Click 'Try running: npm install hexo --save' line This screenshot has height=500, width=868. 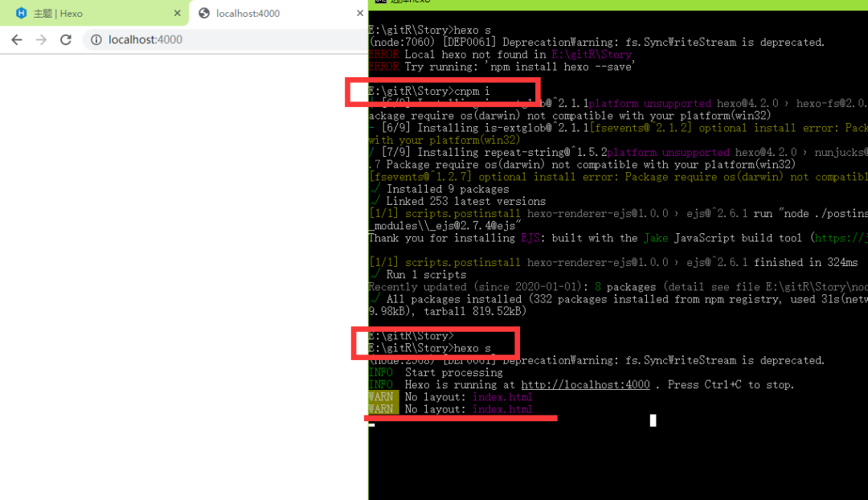[x=501, y=67]
